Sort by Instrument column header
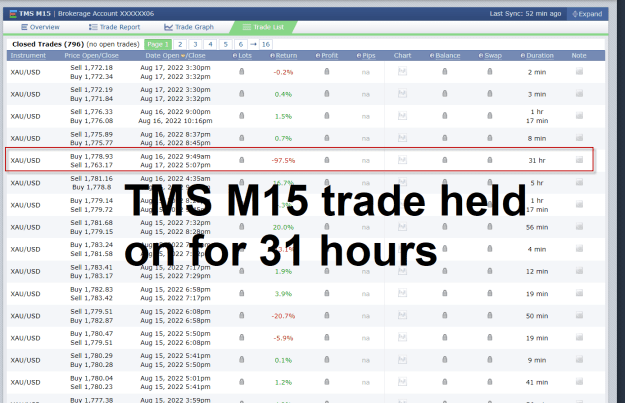The width and height of the screenshot is (625, 403). [x=28, y=56]
